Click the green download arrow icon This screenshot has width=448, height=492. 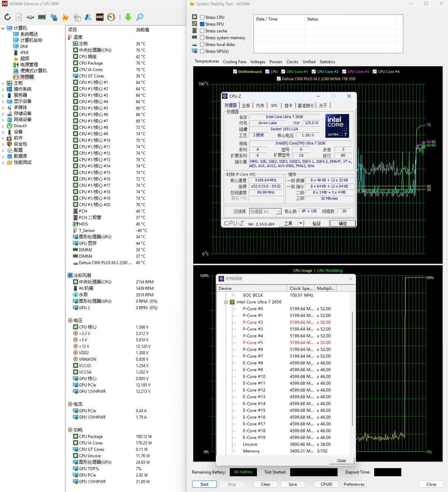[128, 17]
